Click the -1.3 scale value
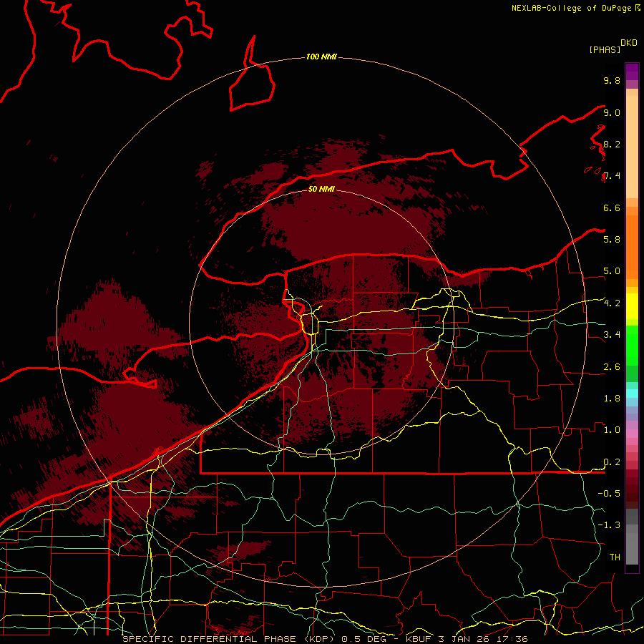 (609, 525)
